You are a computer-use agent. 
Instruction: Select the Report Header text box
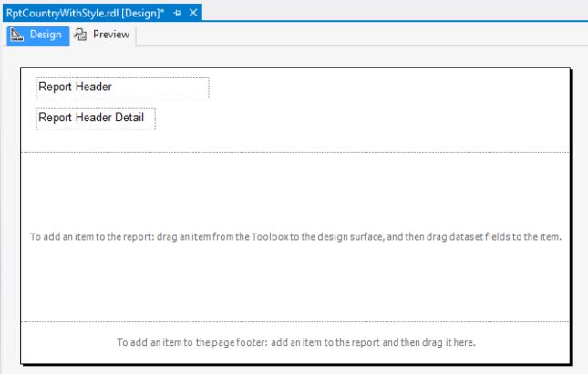click(122, 88)
